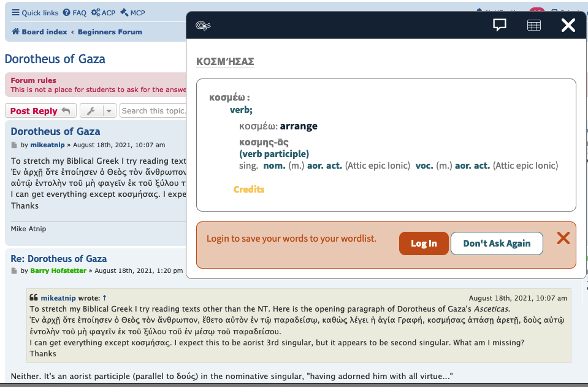Go to FAQ page
This screenshot has height=387, width=588.
(75, 13)
